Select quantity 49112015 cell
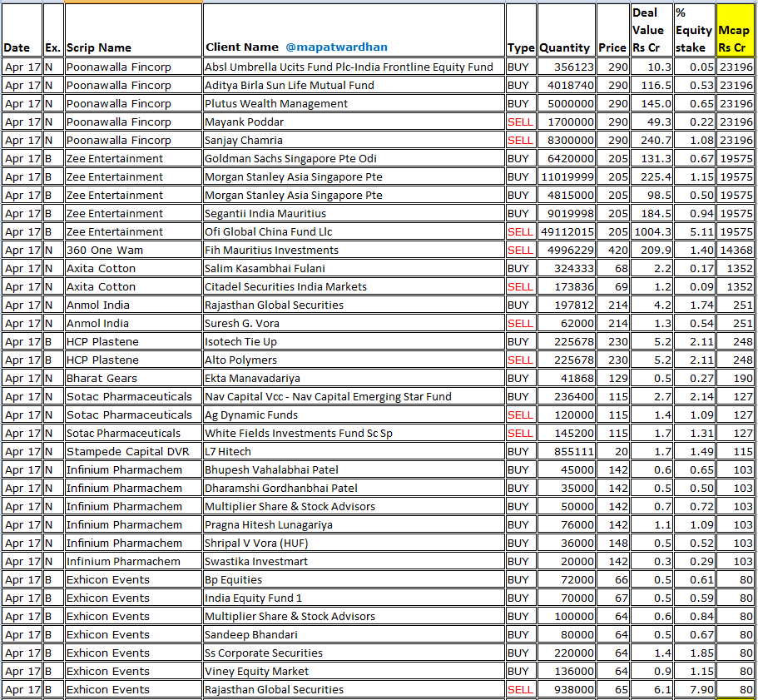Viewport: 758px width, 700px height. click(x=566, y=231)
